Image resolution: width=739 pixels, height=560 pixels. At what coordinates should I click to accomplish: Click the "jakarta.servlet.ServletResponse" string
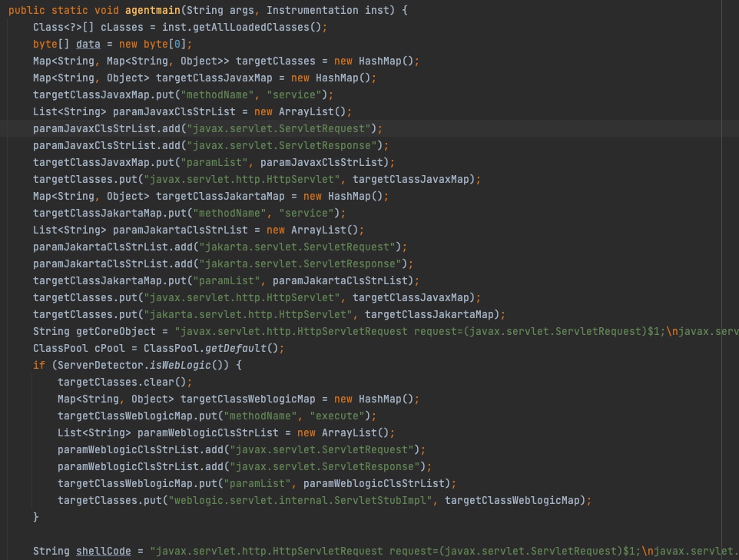(x=300, y=264)
